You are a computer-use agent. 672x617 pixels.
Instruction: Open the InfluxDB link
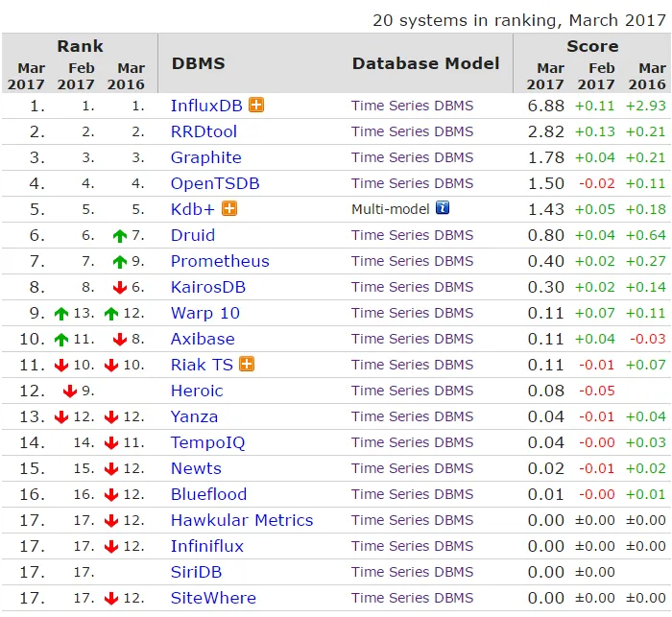[206, 106]
